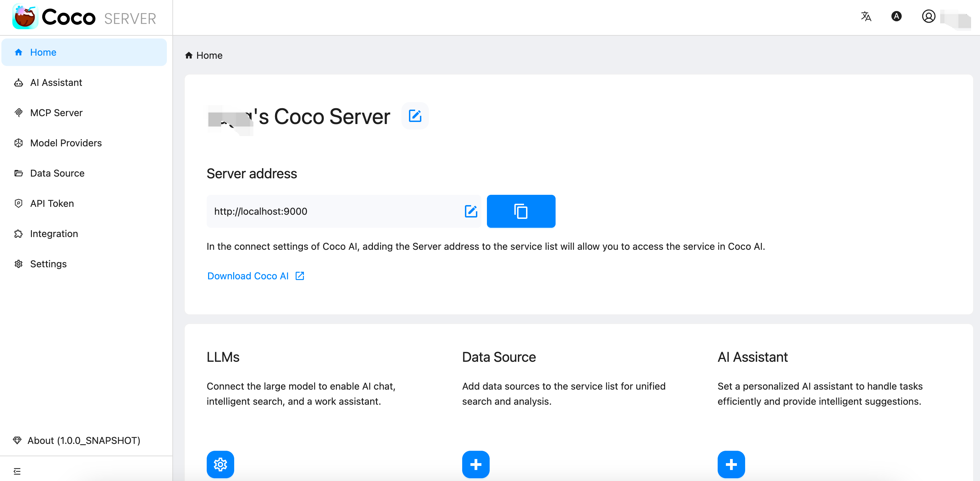Image resolution: width=980 pixels, height=481 pixels.
Task: Add a new Data Source
Action: point(476,464)
